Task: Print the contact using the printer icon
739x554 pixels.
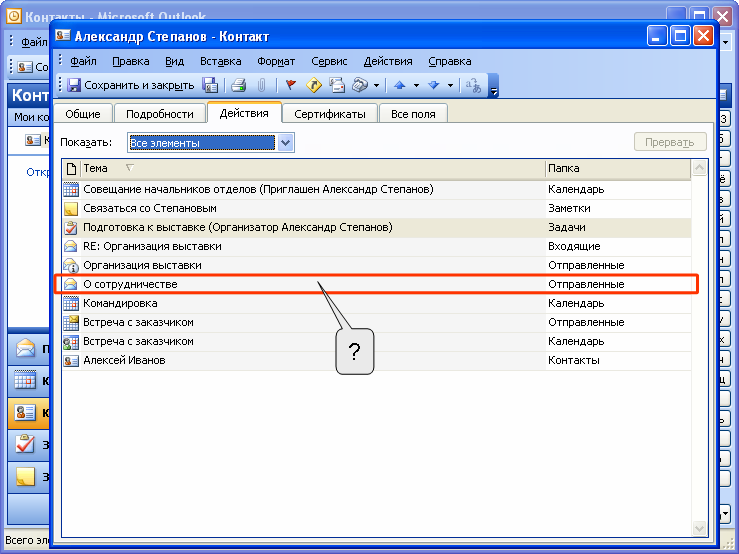Action: tap(239, 85)
